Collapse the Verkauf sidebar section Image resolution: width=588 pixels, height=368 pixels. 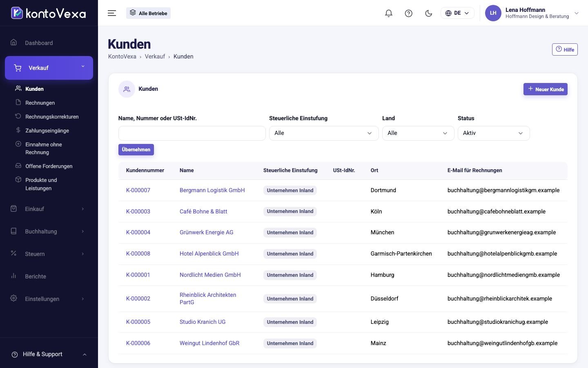[49, 68]
